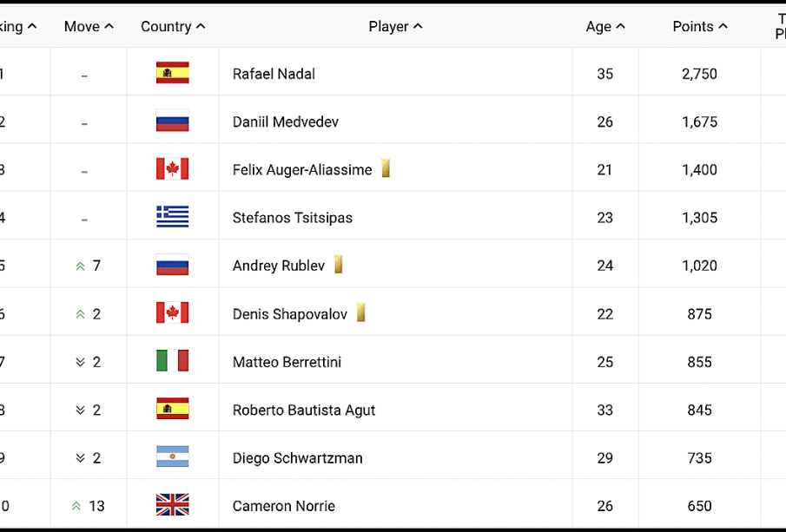Open Daniil Medvedev player profile
The width and height of the screenshot is (786, 532).
tap(286, 122)
